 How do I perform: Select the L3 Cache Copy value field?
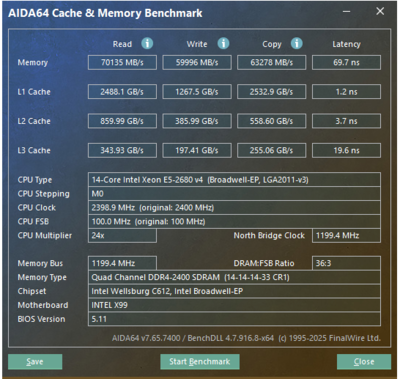[272, 150]
